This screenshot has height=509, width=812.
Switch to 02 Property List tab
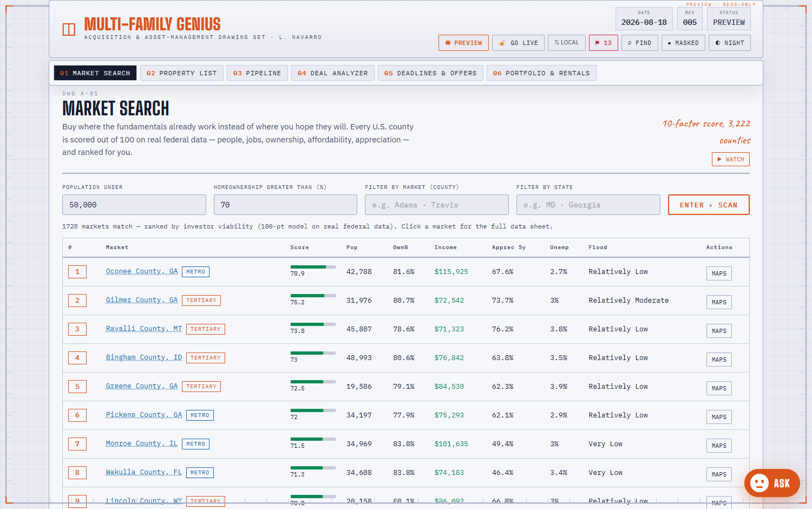(182, 73)
